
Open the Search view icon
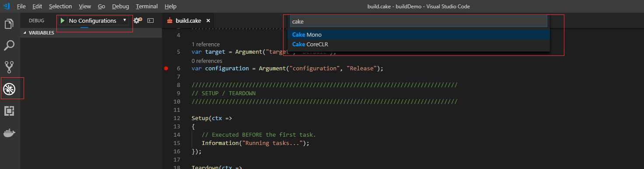pyautogui.click(x=9, y=45)
